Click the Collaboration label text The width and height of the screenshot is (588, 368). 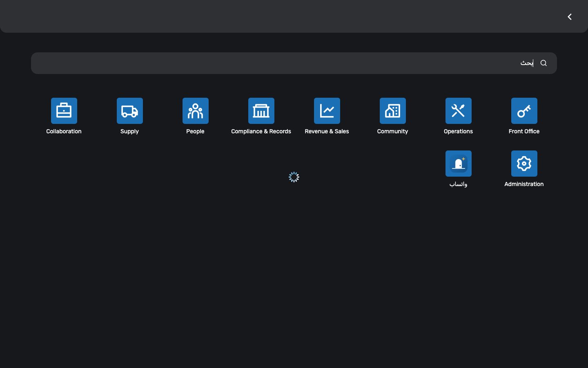pos(64,131)
